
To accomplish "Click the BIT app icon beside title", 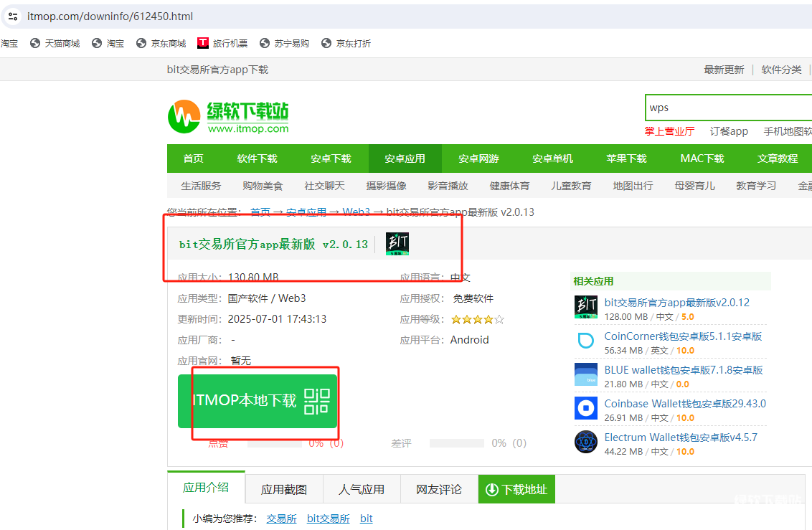I will (397, 244).
